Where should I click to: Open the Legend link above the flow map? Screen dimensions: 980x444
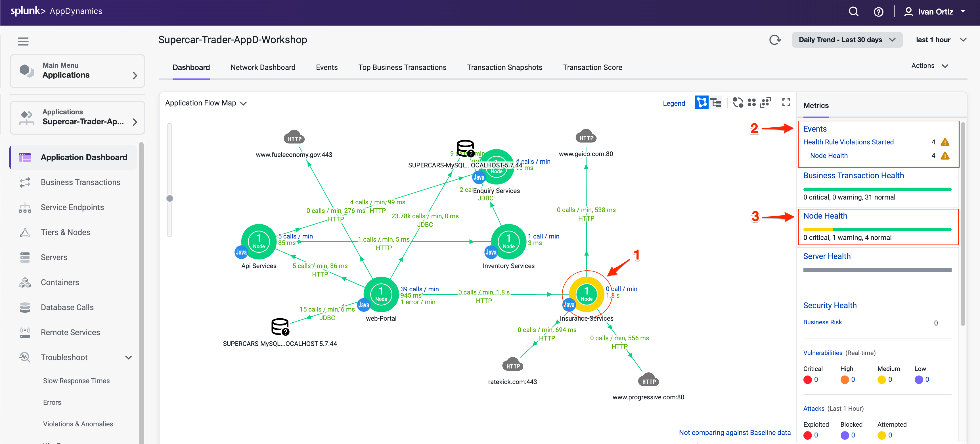[674, 103]
